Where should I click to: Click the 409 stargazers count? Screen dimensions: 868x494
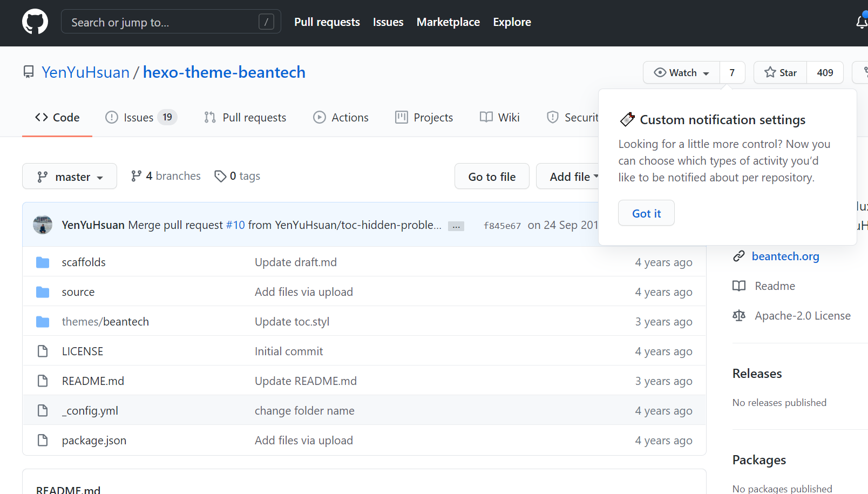(825, 72)
